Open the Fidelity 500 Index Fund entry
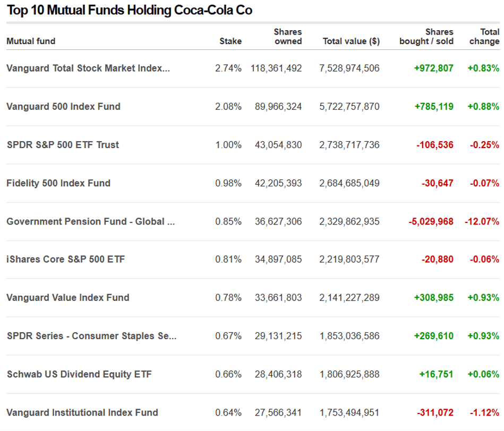Viewport: 504px width, 431px height. coord(58,183)
